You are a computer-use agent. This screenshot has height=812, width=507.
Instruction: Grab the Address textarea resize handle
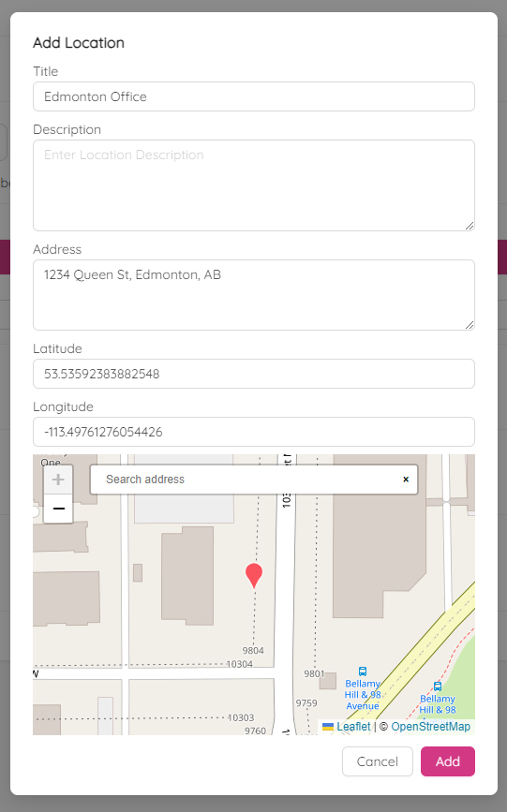pos(470,325)
